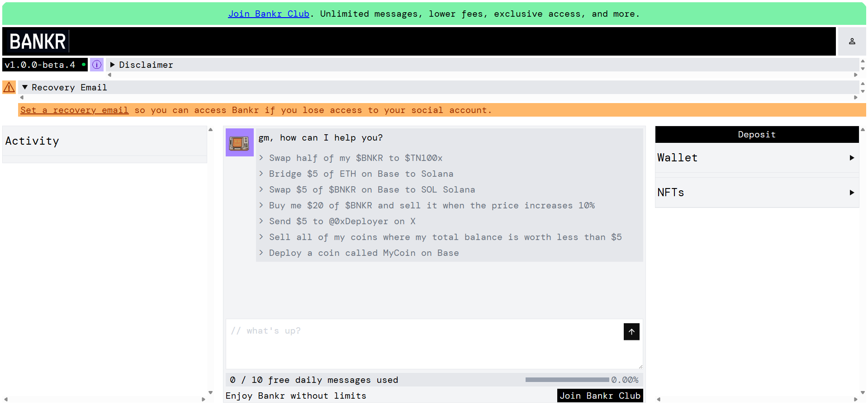
Task: Expand the Wallet panel
Action: click(756, 158)
